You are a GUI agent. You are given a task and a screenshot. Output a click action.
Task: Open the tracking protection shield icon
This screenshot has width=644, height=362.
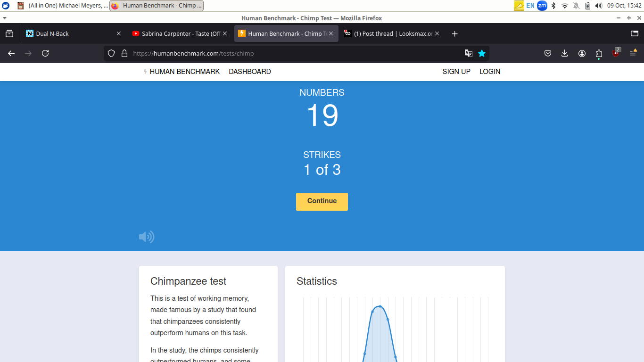pos(111,53)
